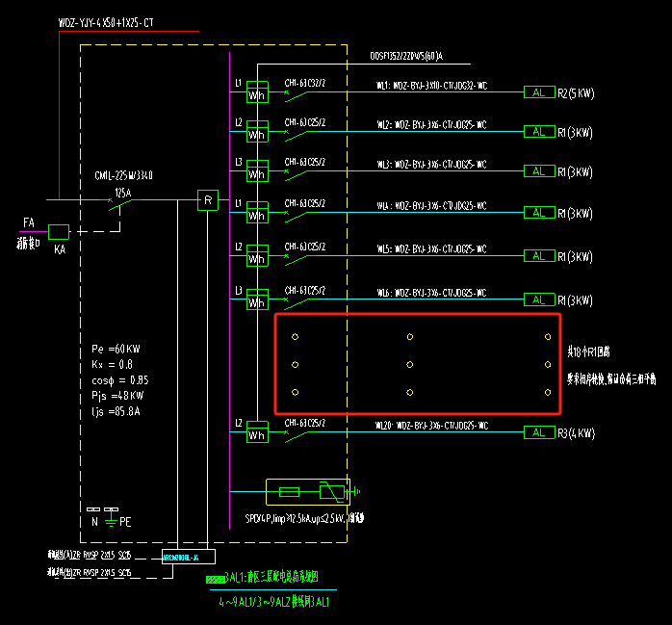Select the Kx = 0.8 text

pos(112,365)
